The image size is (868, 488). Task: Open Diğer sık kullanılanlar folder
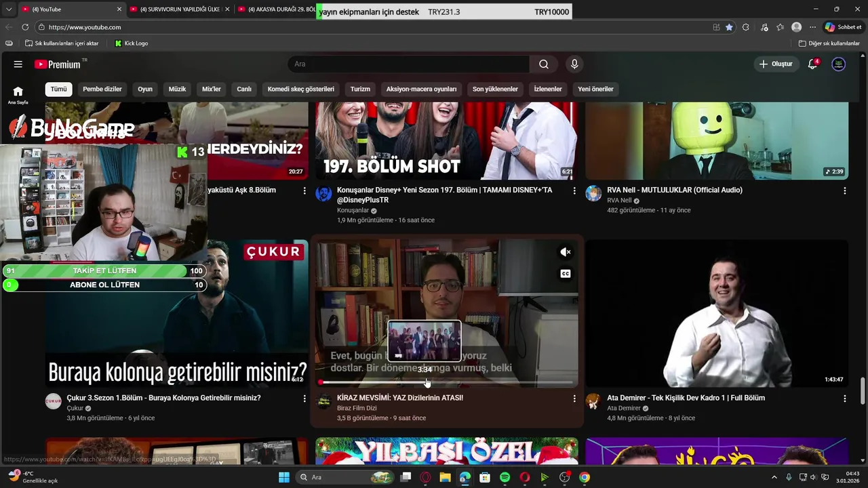829,43
